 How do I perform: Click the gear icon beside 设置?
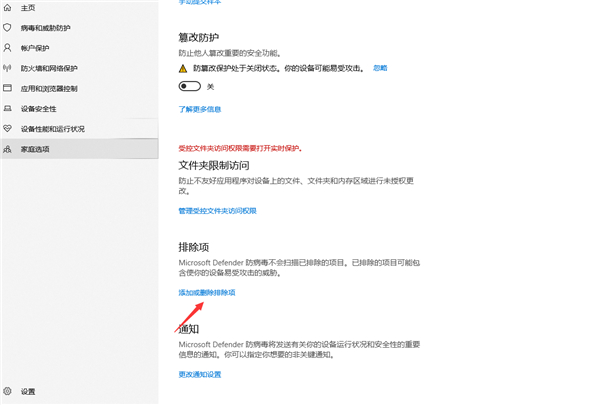8,390
